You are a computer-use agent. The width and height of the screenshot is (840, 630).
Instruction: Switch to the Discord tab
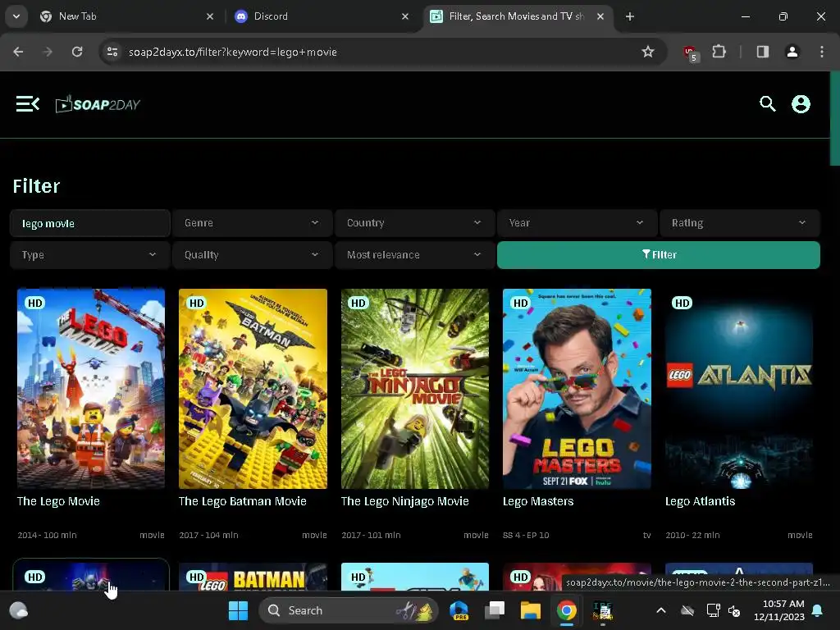point(322,16)
